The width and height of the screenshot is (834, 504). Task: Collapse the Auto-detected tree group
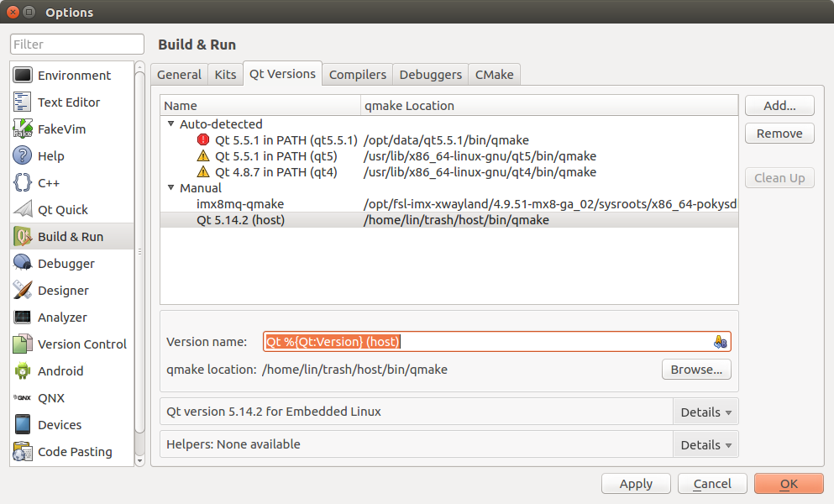tap(171, 124)
